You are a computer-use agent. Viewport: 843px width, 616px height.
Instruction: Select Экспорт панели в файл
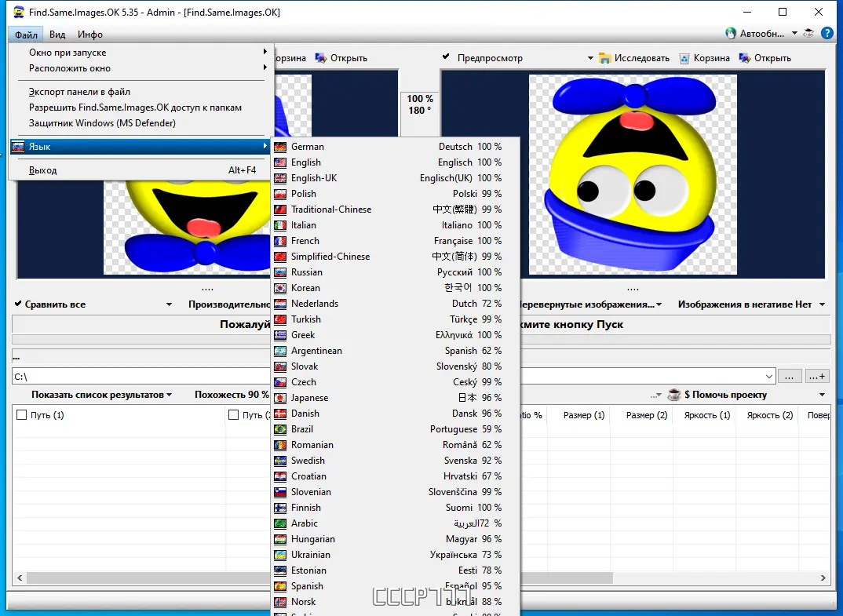[x=140, y=92]
